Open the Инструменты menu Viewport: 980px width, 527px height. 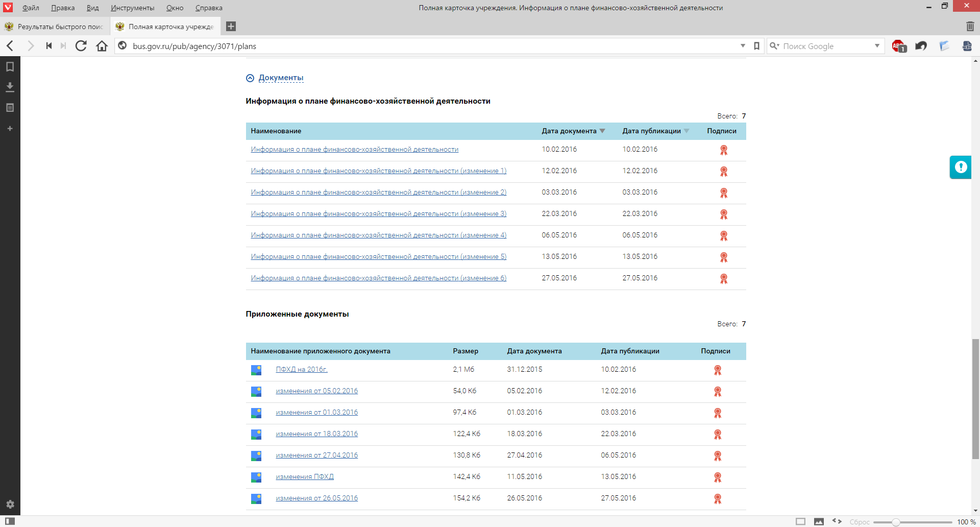133,8
